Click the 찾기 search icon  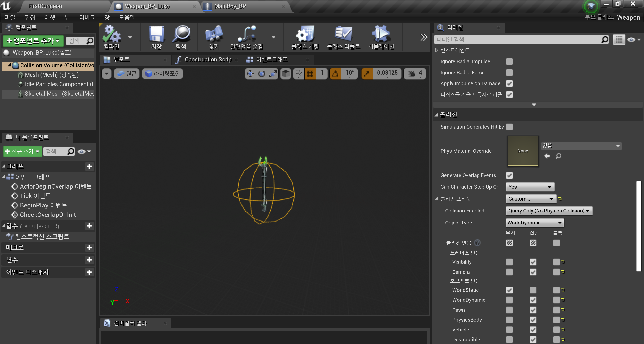(x=214, y=37)
